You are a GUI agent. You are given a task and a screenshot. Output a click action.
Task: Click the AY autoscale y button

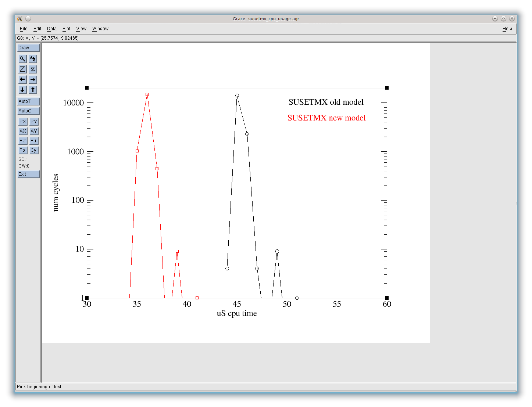(x=34, y=131)
